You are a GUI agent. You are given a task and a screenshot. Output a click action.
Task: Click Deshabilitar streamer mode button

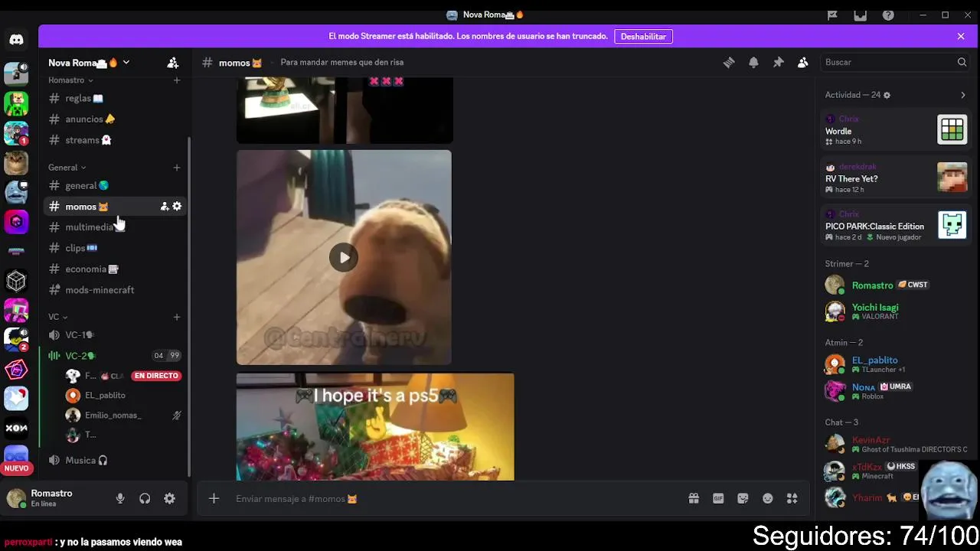point(643,37)
